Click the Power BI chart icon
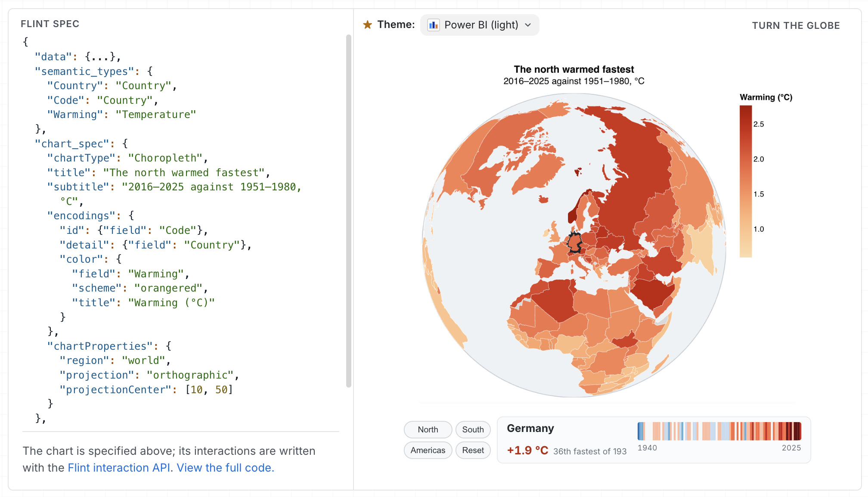The height and width of the screenshot is (497, 868). pyautogui.click(x=433, y=25)
